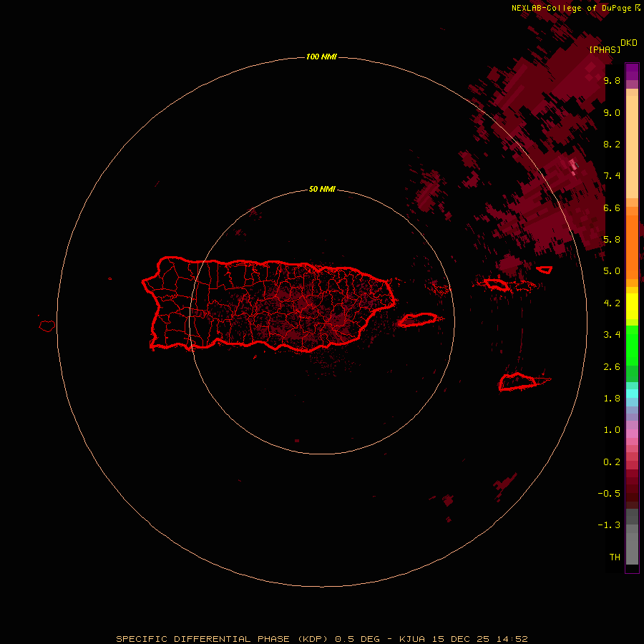Select the 4.2 legend value
The height and width of the screenshot is (644, 644).
pyautogui.click(x=612, y=303)
